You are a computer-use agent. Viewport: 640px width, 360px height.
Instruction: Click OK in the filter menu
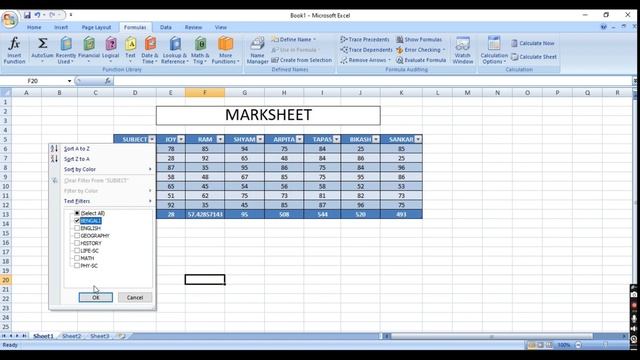click(x=96, y=298)
